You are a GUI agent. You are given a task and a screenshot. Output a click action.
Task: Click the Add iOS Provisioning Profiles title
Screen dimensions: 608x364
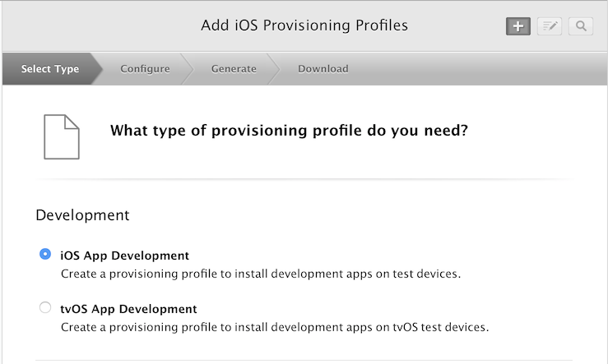(304, 25)
